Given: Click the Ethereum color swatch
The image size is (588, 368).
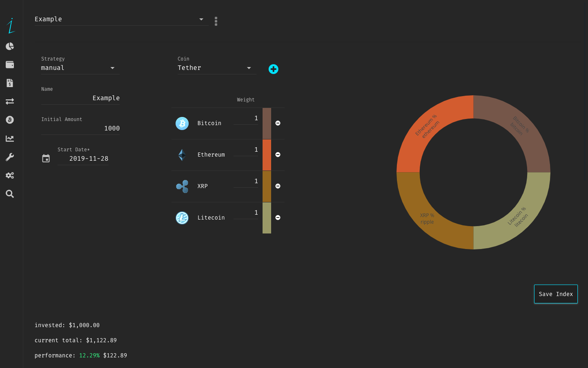Looking at the screenshot, I should (267, 155).
